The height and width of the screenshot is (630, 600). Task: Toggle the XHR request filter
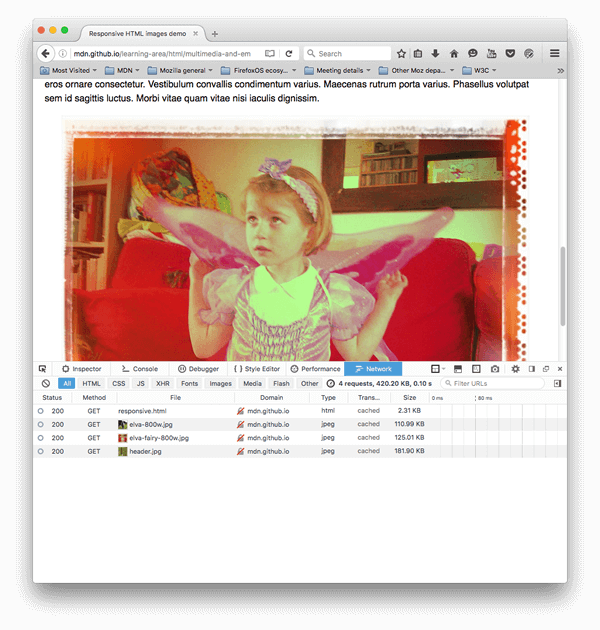[x=162, y=383]
